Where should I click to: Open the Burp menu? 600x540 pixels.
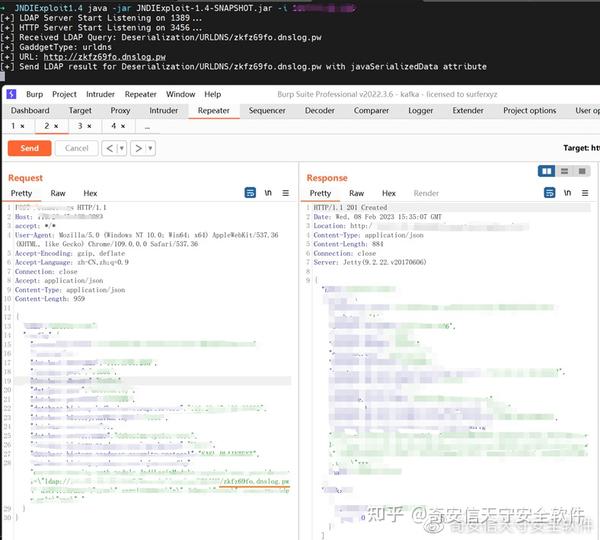(x=34, y=94)
